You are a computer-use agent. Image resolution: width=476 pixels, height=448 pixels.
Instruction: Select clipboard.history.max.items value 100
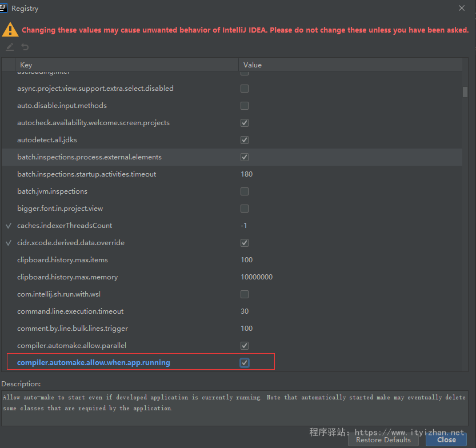tap(246, 260)
